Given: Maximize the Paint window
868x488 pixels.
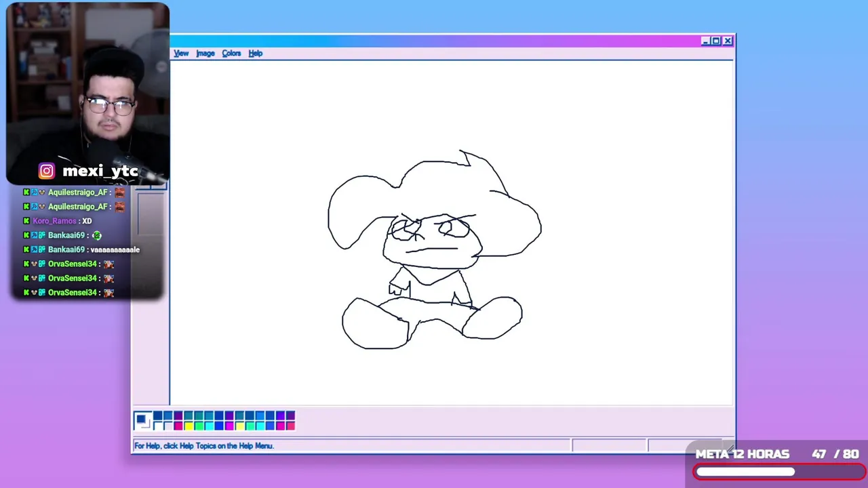Looking at the screenshot, I should coord(716,41).
